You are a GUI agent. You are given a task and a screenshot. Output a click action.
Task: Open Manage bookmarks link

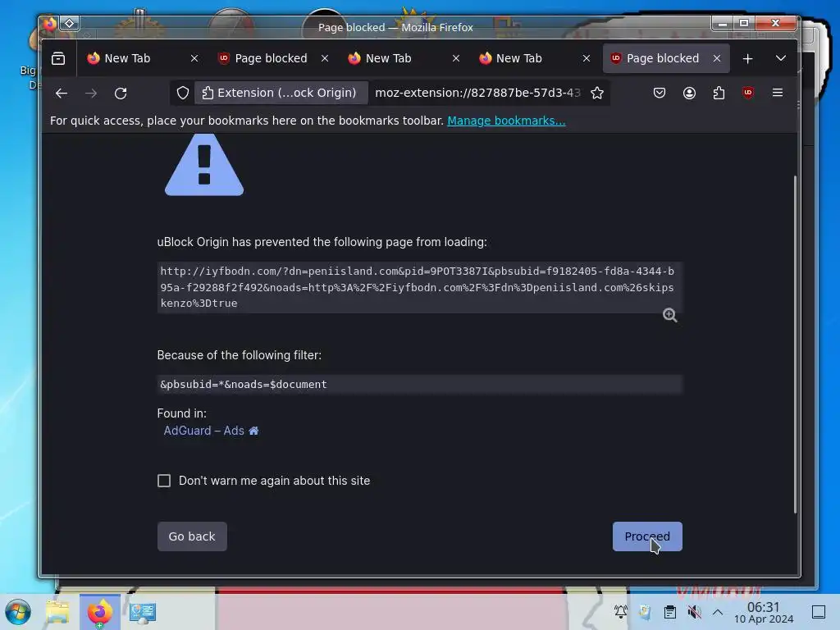pyautogui.click(x=506, y=121)
